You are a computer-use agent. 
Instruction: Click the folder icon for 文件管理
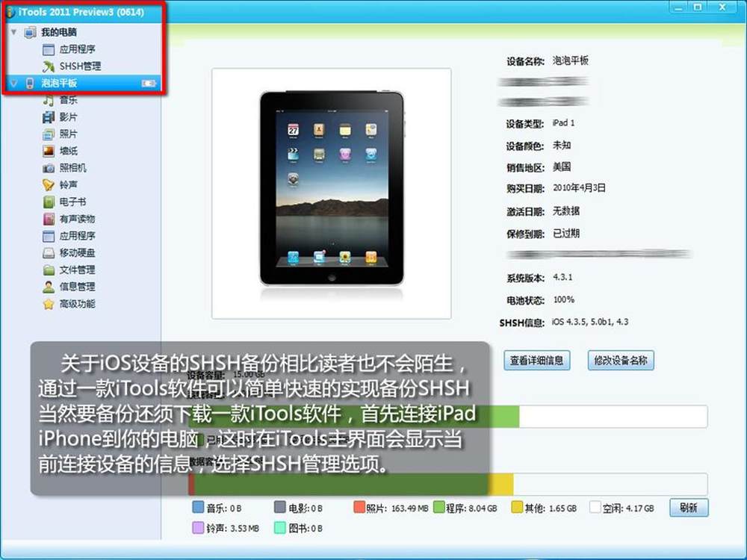pyautogui.click(x=49, y=270)
